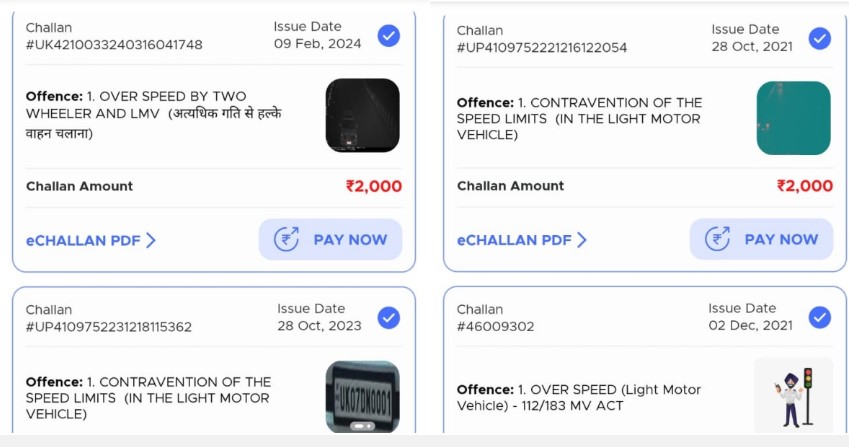Open the teal offence photo thumbnail
Screen dimensions: 849x447
coord(793,118)
